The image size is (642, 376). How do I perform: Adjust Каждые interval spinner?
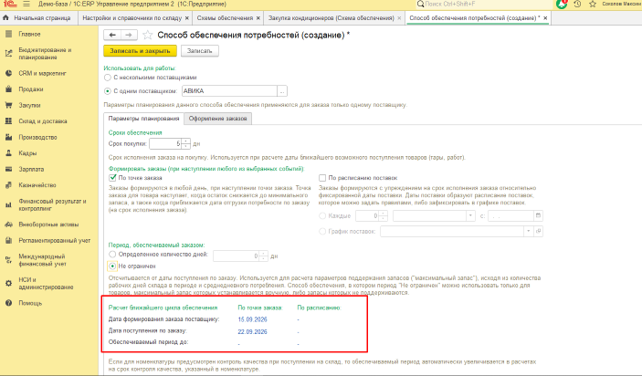click(x=383, y=216)
